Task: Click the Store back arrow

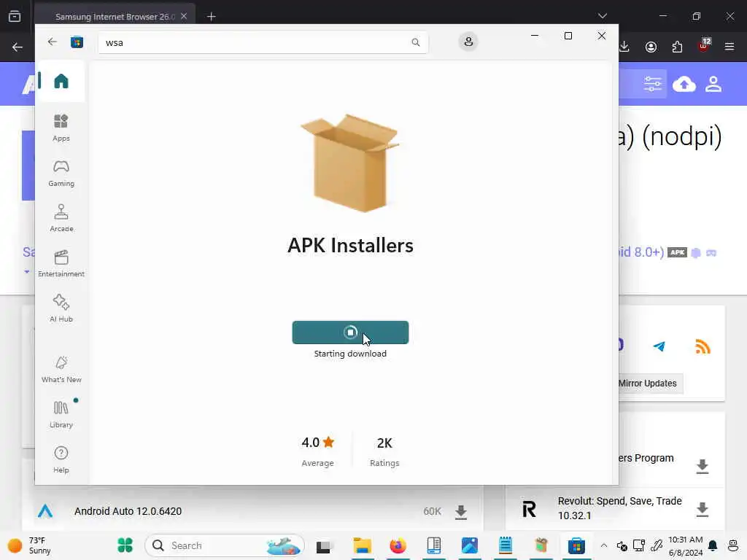Action: tap(53, 42)
